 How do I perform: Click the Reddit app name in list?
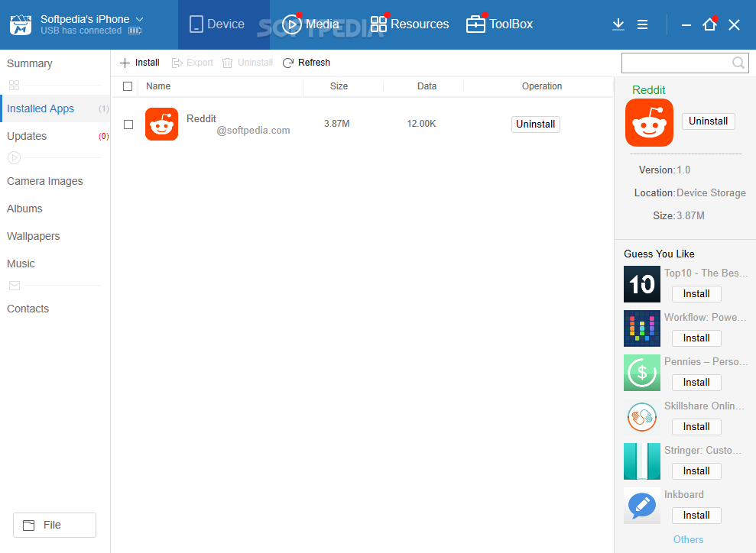[x=201, y=118]
